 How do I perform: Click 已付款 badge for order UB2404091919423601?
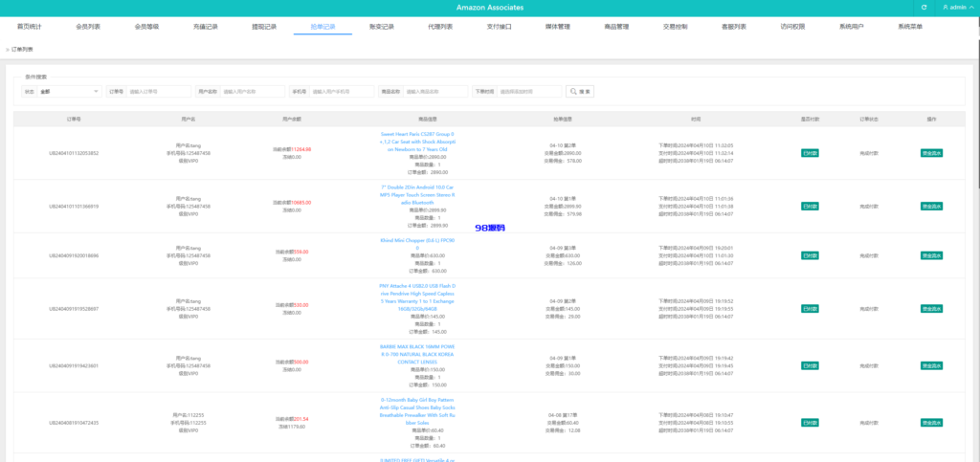tap(810, 365)
